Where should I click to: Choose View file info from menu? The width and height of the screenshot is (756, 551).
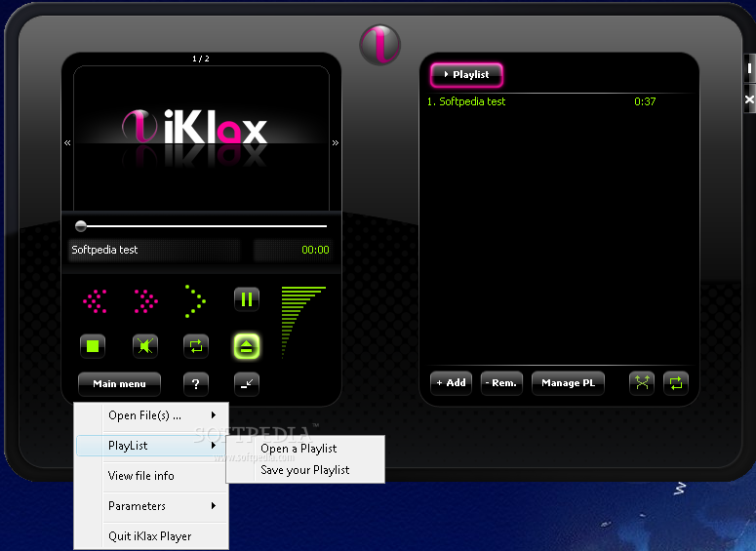click(152, 476)
